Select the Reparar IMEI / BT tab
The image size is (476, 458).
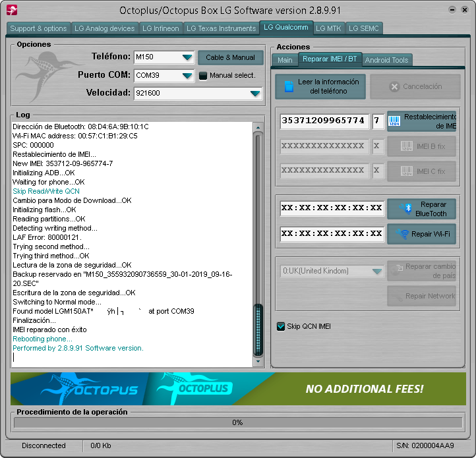pyautogui.click(x=330, y=59)
